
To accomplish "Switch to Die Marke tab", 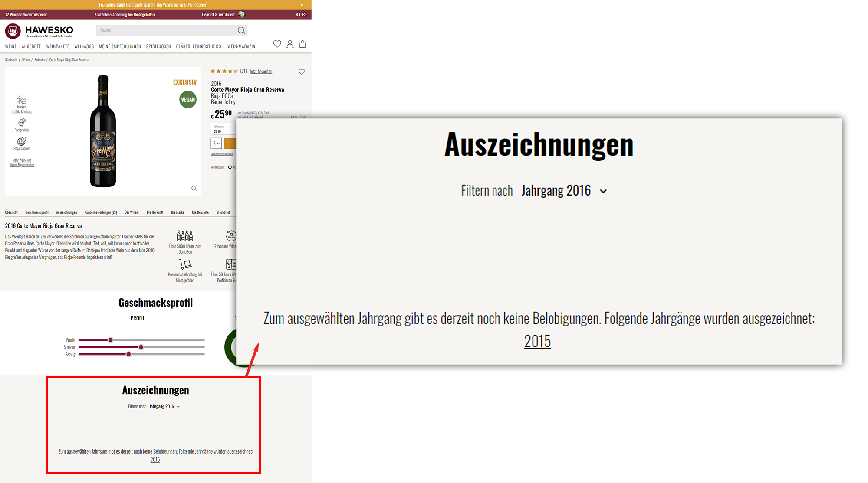I will click(x=178, y=212).
